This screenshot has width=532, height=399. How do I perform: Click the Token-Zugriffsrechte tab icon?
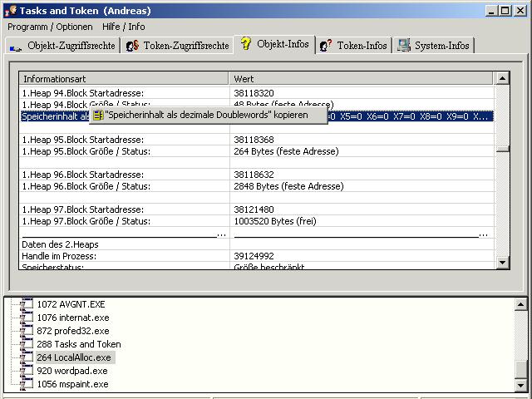coord(132,46)
